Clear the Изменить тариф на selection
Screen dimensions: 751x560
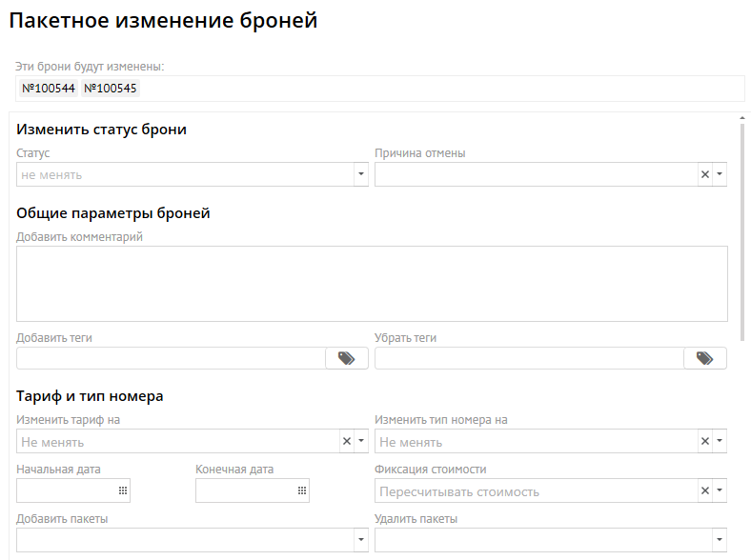tap(347, 441)
